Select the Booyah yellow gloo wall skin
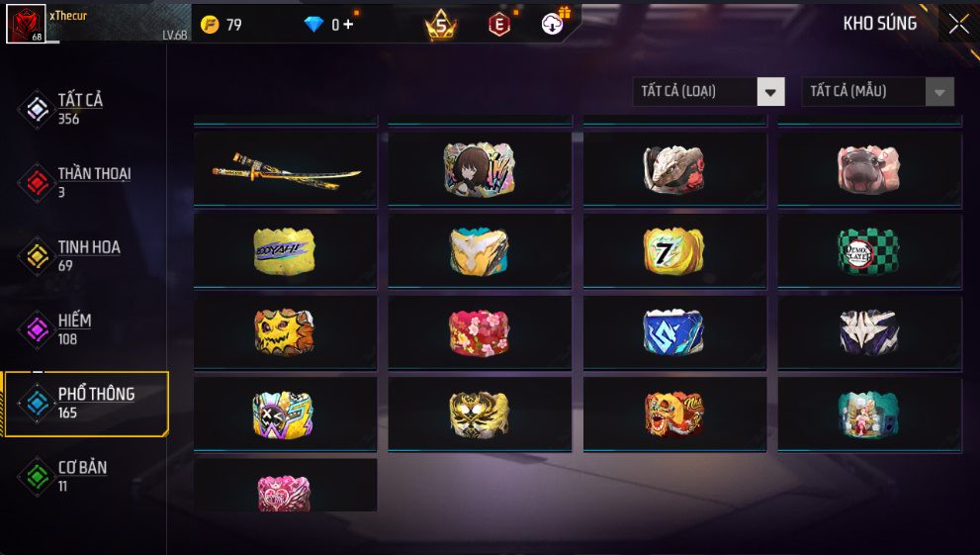The image size is (980, 555). [x=285, y=250]
